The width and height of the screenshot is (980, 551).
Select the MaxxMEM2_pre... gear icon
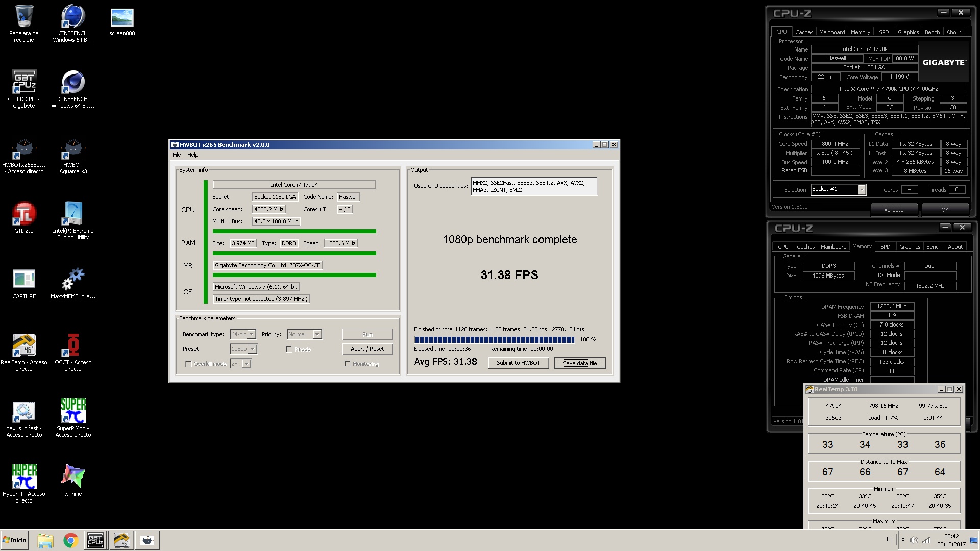(x=73, y=283)
